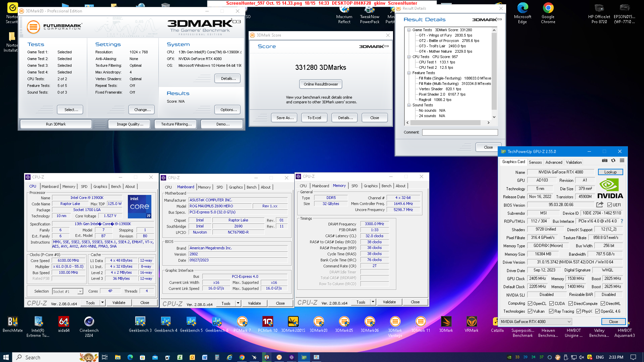This screenshot has height=362, width=644.
Task: Refresh GPU-Z readings with the refresh icon
Action: 613,161
